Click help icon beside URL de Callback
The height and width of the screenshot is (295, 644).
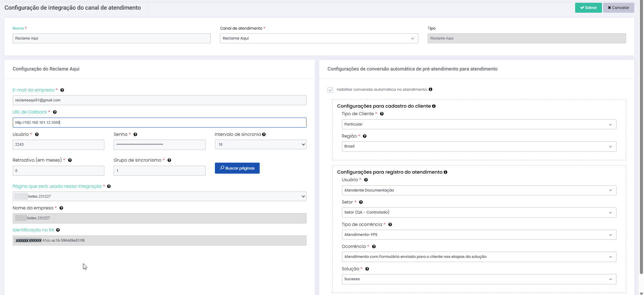pos(55,112)
